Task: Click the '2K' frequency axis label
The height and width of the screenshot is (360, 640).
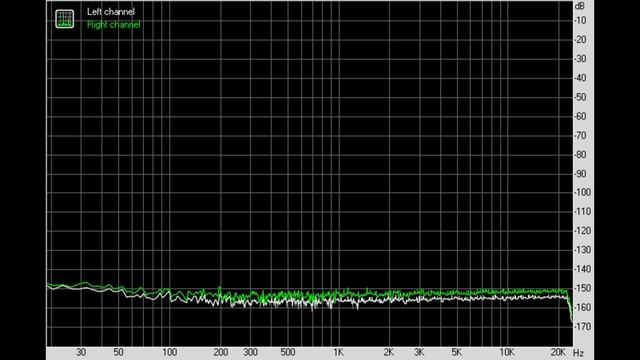Action: coord(389,352)
